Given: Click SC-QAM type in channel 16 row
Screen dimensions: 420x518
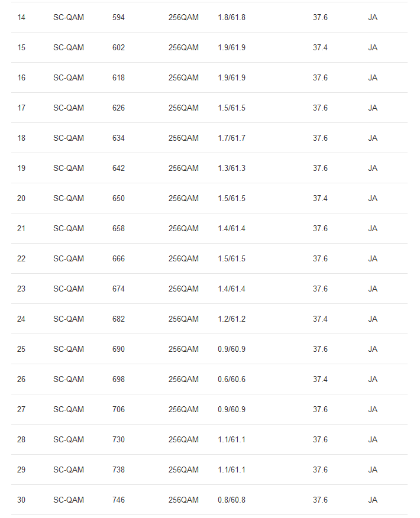Looking at the screenshot, I should pos(69,78).
